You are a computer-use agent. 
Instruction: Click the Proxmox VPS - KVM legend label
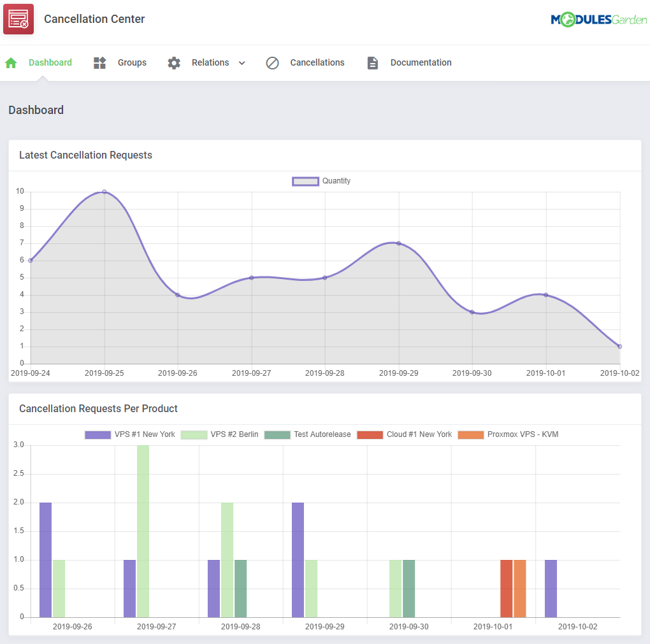[x=523, y=434]
